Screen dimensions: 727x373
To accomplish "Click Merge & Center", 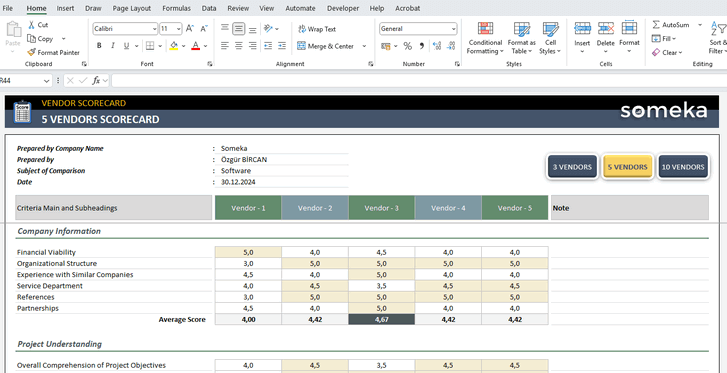I will click(x=325, y=46).
